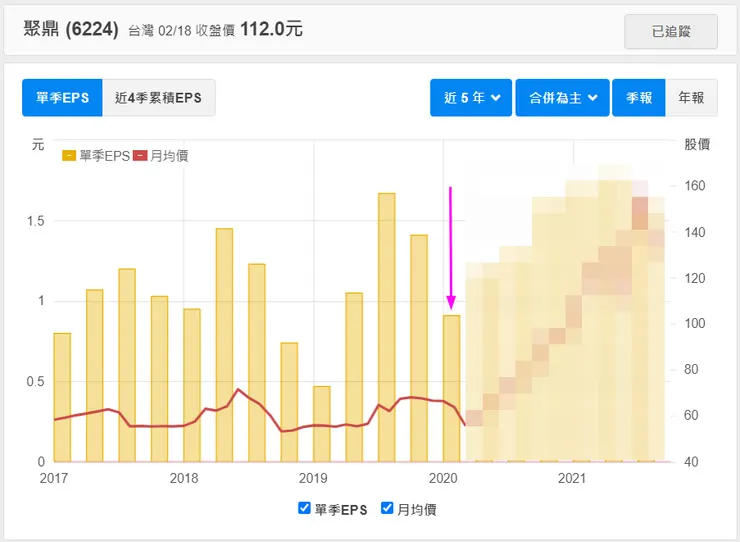Open the 近 5 年 range dropdown
This screenshot has height=542, width=740.
coord(471,98)
